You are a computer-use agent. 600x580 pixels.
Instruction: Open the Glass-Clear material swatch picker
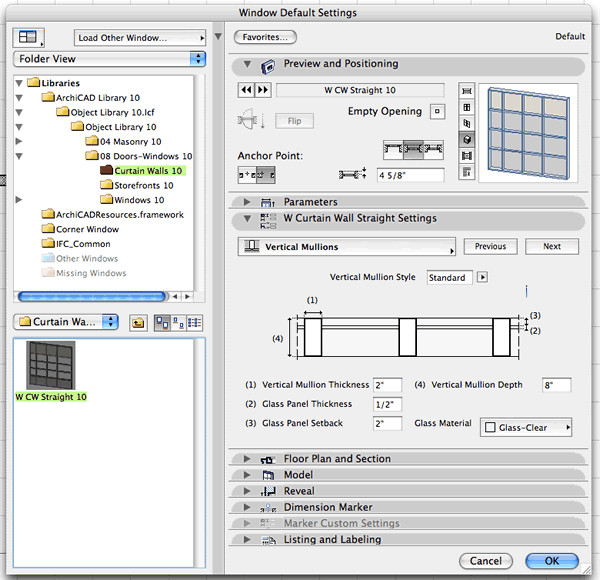tap(527, 428)
